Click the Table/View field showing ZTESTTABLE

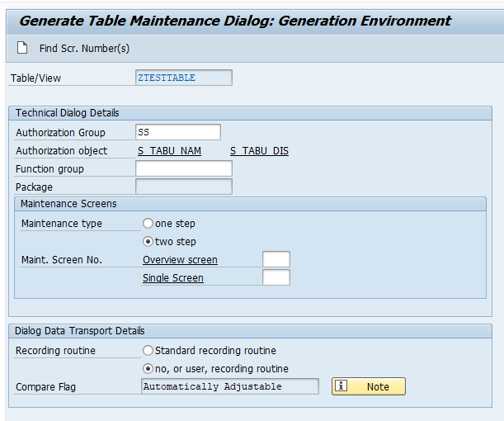tap(184, 78)
